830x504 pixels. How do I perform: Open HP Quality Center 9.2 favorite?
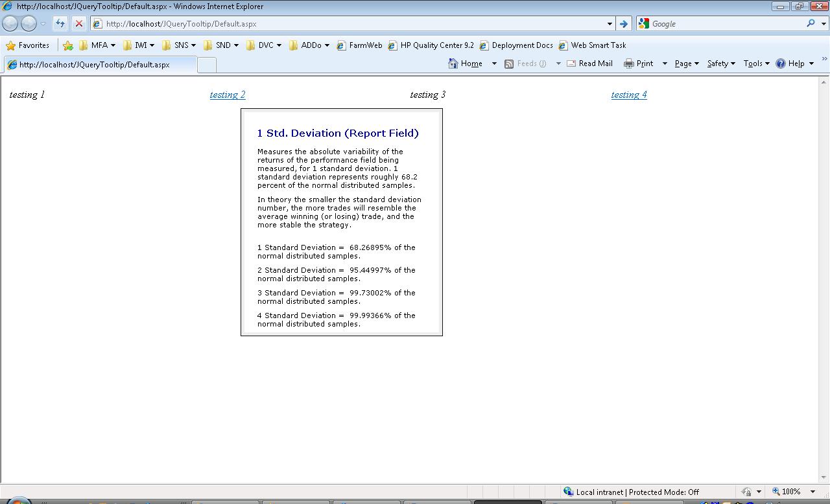(x=431, y=45)
